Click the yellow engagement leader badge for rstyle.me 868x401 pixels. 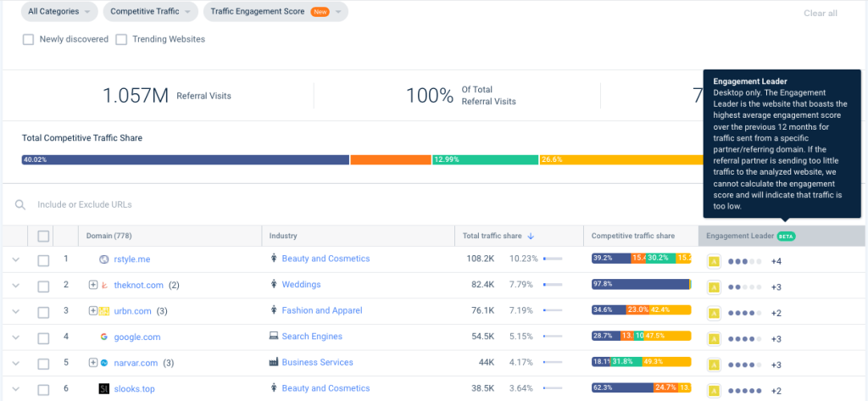714,261
